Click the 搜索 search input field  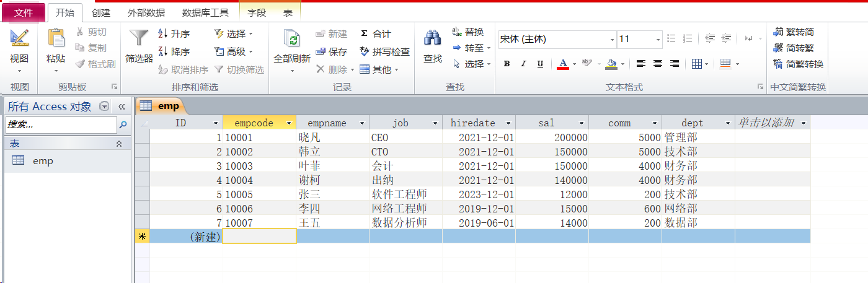(x=61, y=125)
